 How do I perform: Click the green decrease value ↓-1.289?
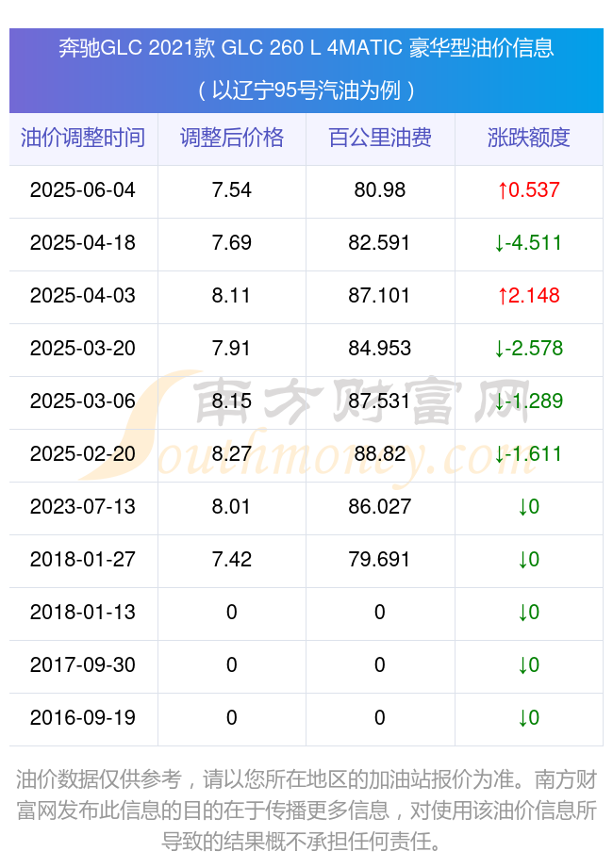[x=529, y=401]
